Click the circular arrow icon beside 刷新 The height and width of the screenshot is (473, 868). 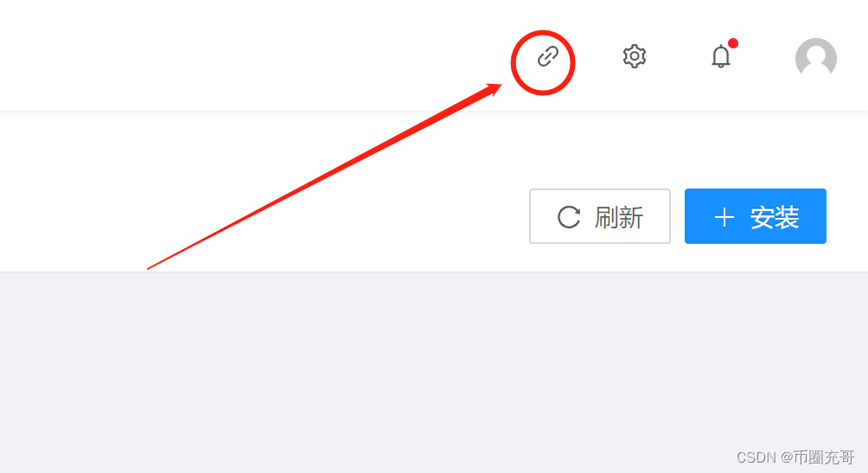[569, 217]
